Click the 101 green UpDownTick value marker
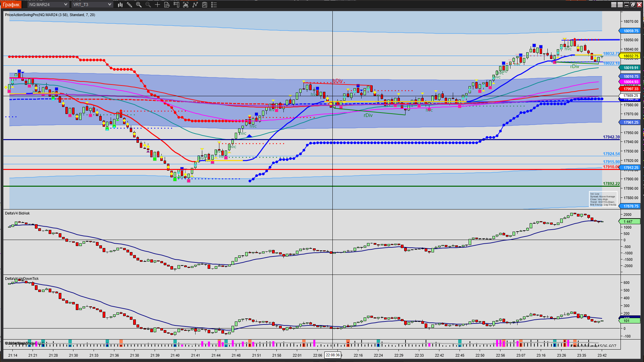This screenshot has width=644, height=362. click(x=630, y=321)
